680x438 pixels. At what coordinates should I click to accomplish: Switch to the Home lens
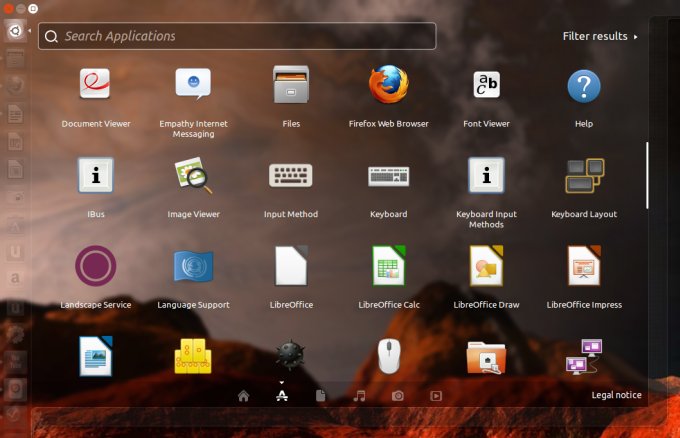click(243, 395)
